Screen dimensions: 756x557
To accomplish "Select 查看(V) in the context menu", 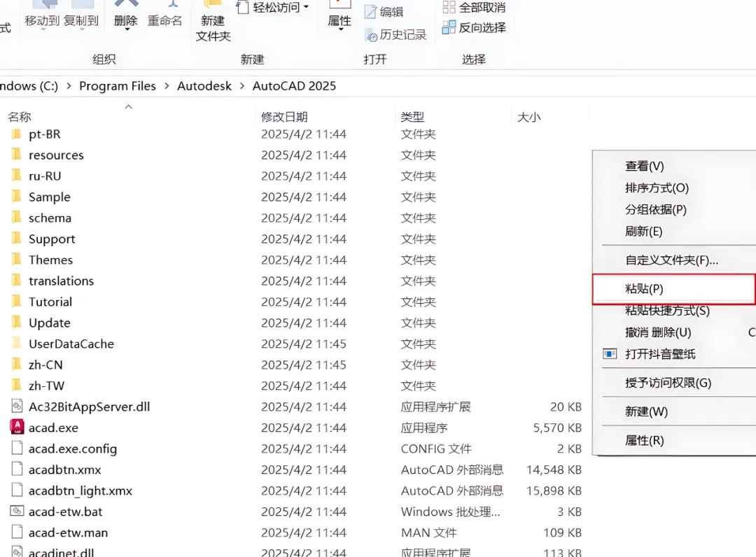I will 645,166.
